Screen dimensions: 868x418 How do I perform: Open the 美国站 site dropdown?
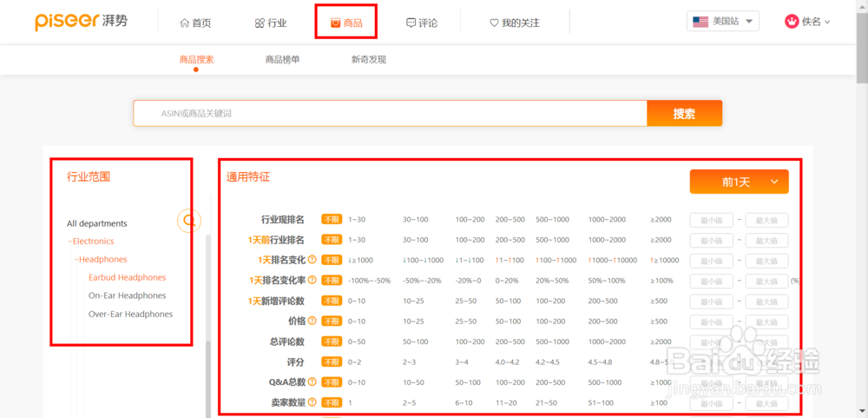[723, 22]
